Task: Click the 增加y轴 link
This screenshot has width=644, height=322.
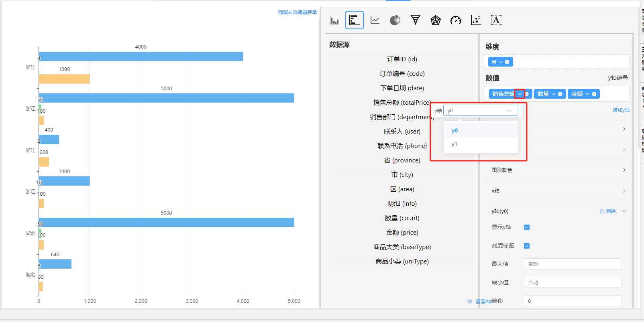Action: [621, 110]
